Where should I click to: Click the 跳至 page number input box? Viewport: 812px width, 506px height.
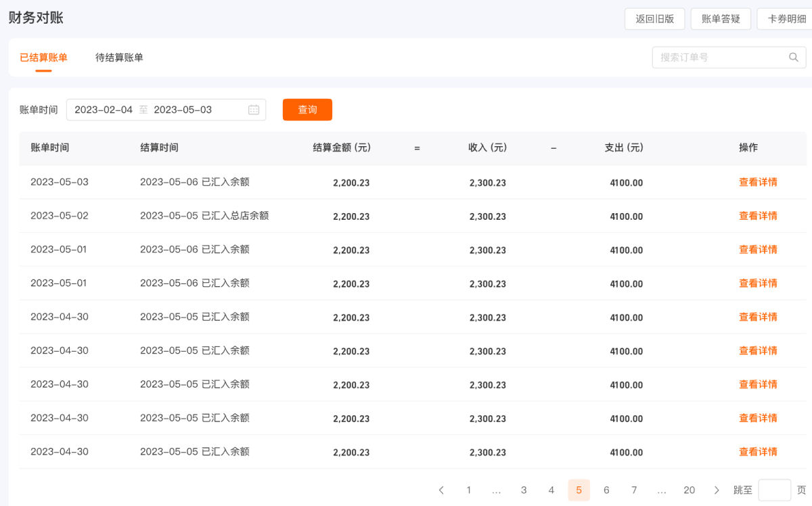(x=774, y=490)
